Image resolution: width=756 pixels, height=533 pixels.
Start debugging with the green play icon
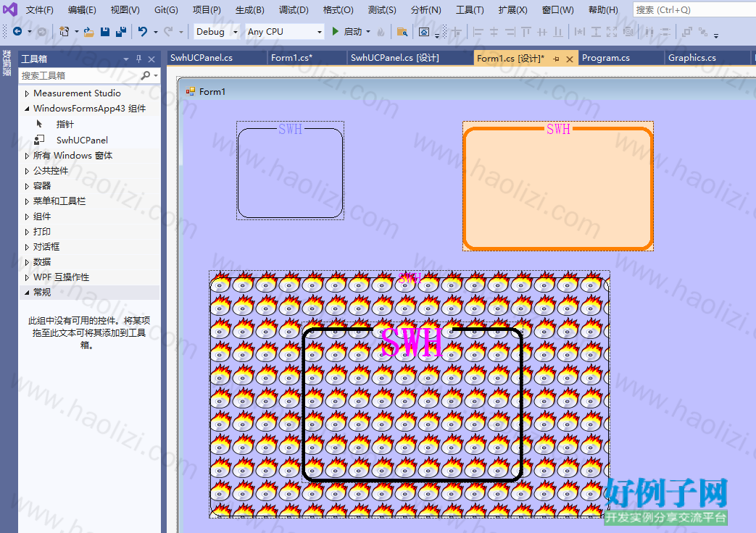(x=335, y=32)
